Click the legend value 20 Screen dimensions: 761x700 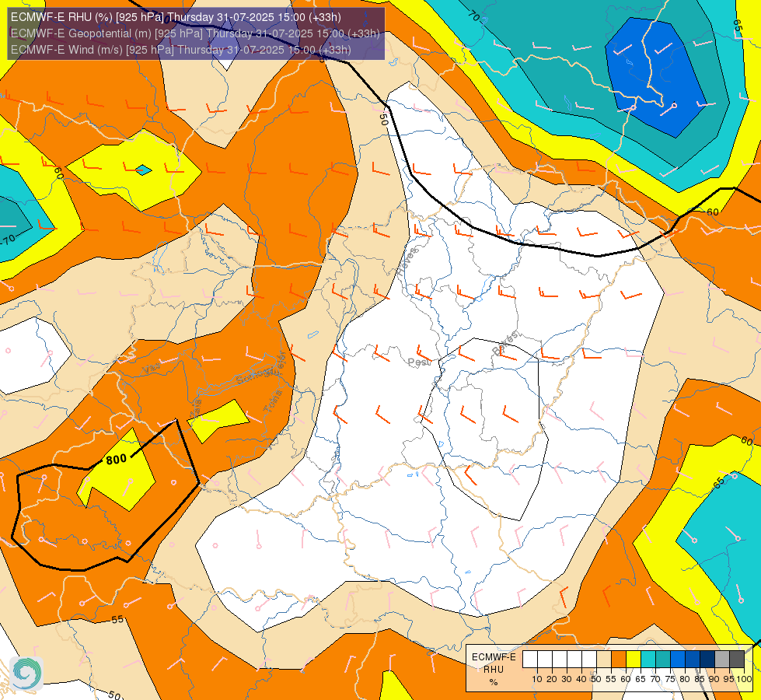tap(552, 679)
